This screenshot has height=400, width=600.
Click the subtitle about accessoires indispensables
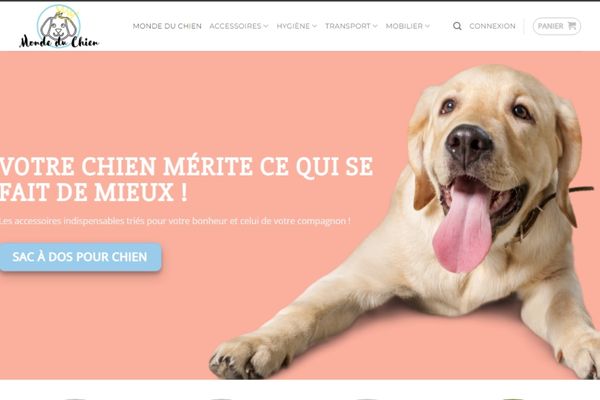point(175,221)
